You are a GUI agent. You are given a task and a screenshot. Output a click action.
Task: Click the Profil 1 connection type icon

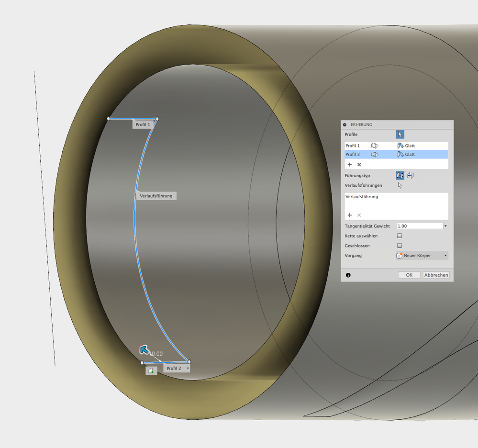(x=374, y=146)
